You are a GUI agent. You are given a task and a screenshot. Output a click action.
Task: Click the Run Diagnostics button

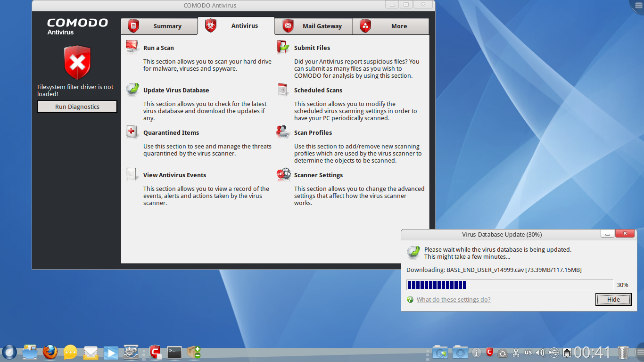(77, 107)
